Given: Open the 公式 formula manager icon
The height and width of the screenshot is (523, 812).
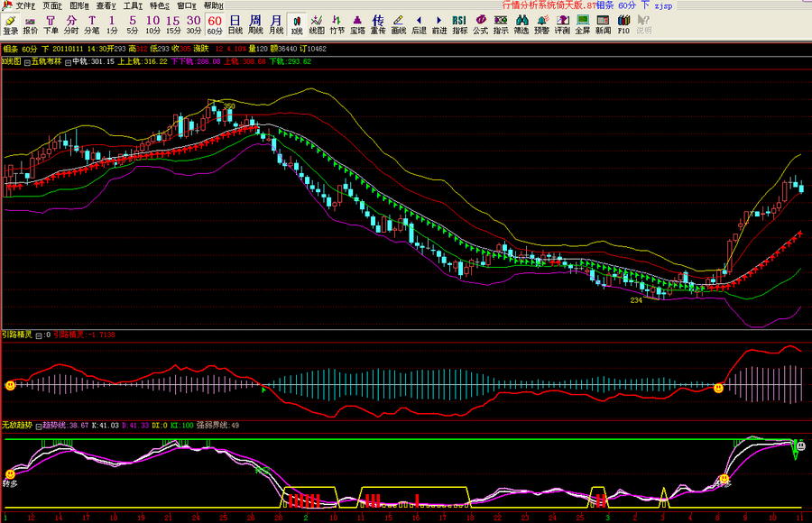Looking at the screenshot, I should tap(480, 24).
